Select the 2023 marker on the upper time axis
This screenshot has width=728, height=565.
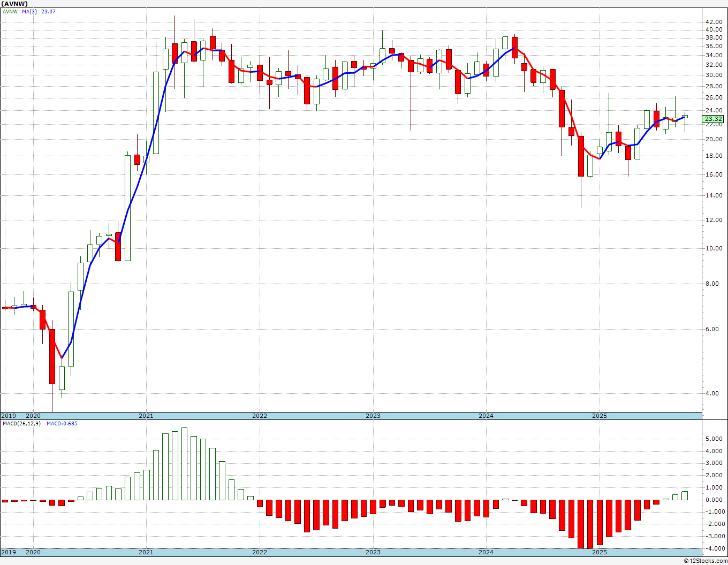[x=373, y=416]
